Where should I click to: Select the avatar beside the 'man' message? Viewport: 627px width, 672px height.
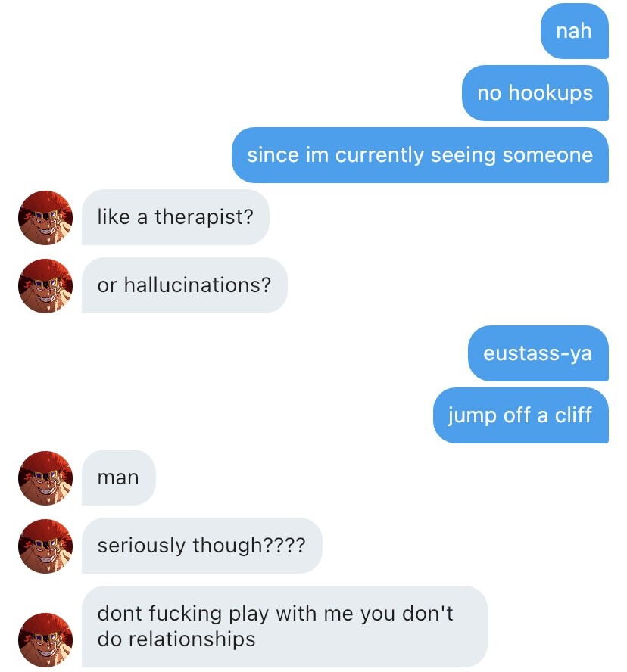45,478
